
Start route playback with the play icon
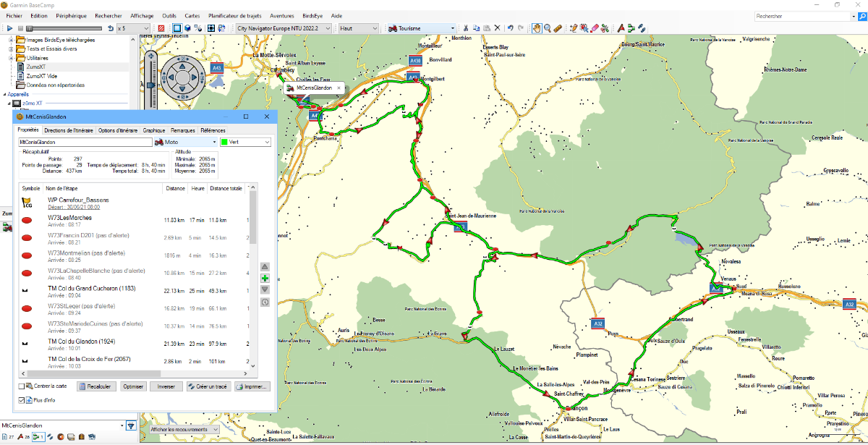click(9, 28)
